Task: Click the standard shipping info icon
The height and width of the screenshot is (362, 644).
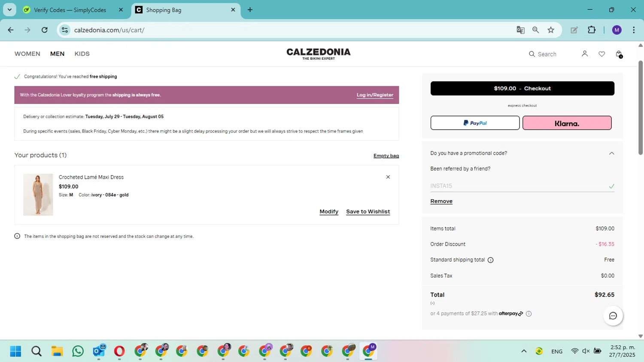Action: click(x=490, y=260)
